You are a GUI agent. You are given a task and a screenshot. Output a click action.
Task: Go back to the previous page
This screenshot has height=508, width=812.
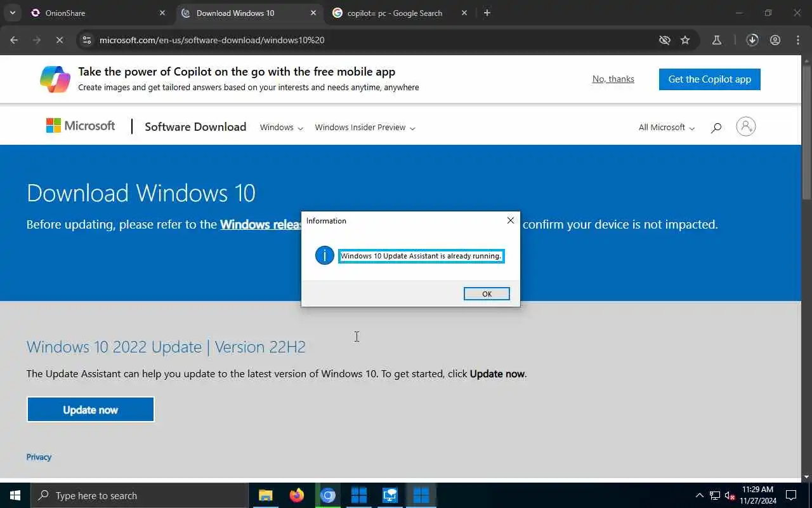(14, 40)
